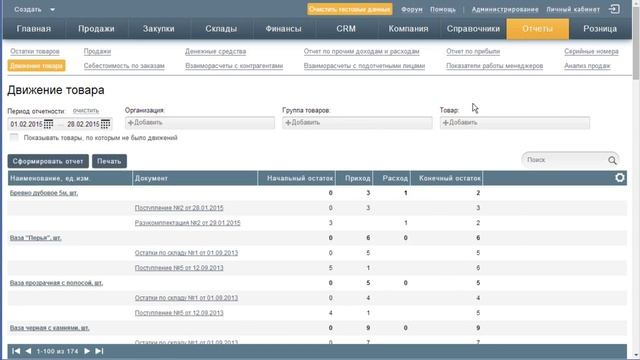This screenshot has height=360, width=640.
Task: Click Очистить тестовые данные button
Action: [x=350, y=9]
